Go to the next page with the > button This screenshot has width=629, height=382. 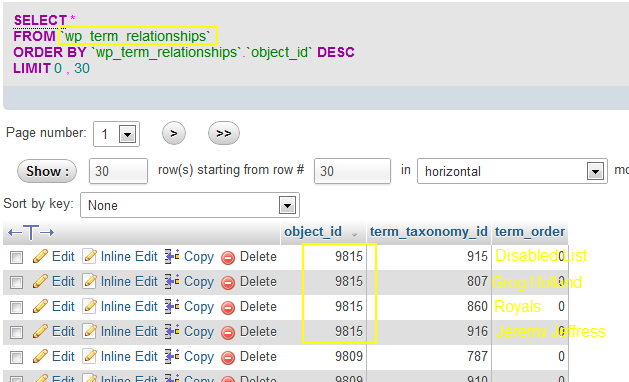click(174, 133)
